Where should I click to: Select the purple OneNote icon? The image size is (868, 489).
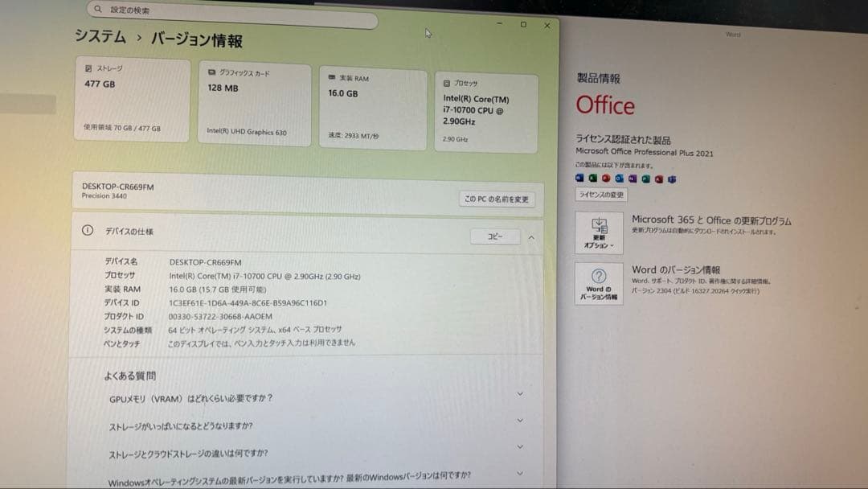(x=631, y=177)
